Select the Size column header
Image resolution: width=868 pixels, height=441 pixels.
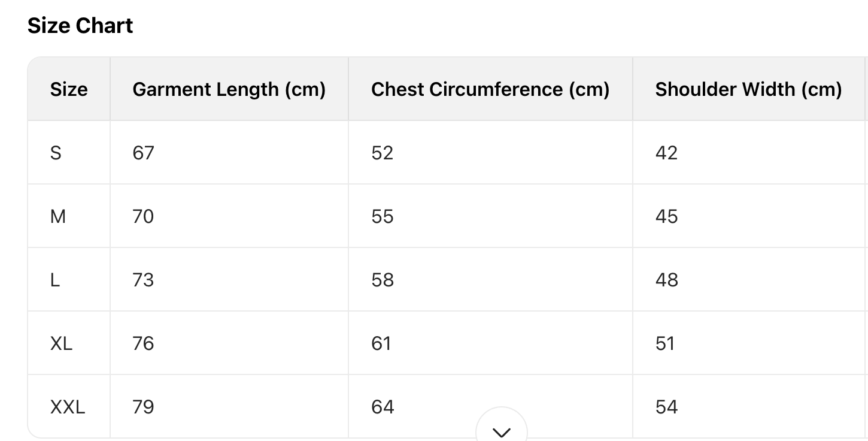pyautogui.click(x=69, y=89)
